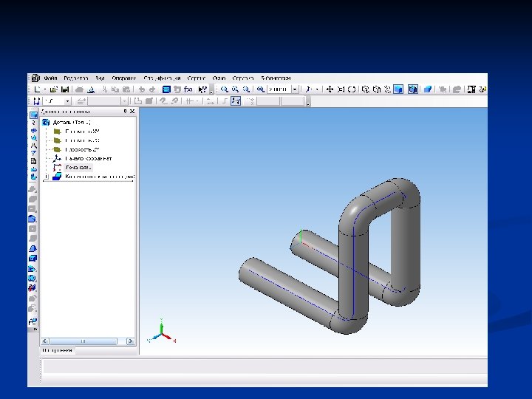Click the Cut scissors icon

[104, 89]
